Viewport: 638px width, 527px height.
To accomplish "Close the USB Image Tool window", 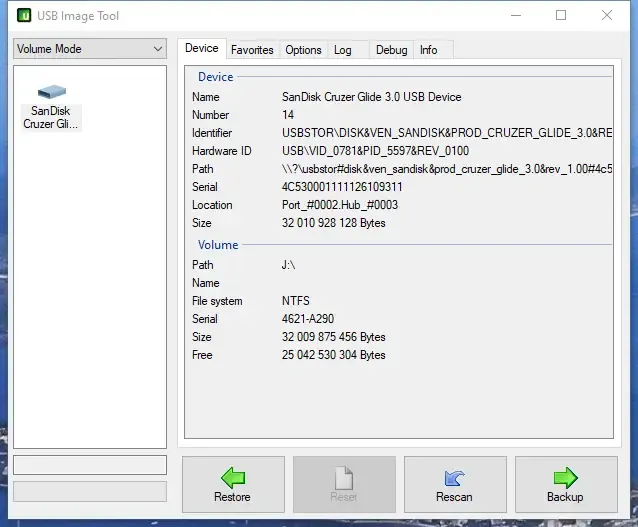I will pos(607,15).
